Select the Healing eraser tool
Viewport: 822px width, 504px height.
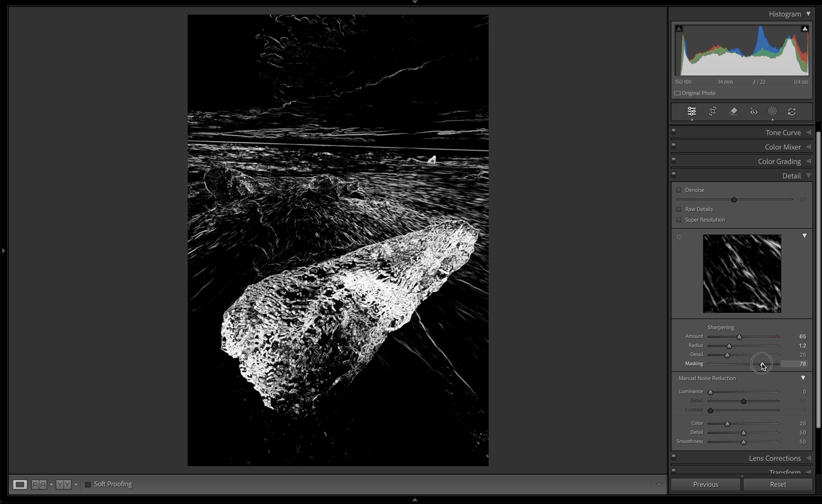point(733,111)
